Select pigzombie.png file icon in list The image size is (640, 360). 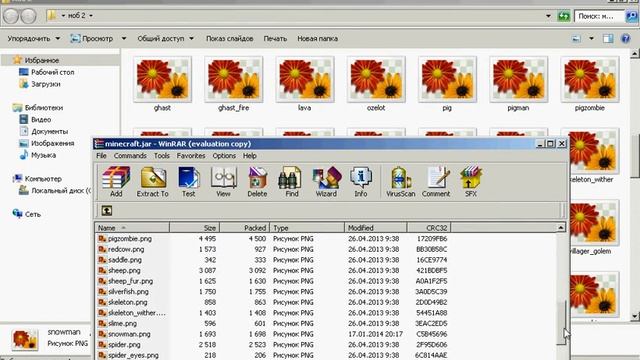pos(102,238)
